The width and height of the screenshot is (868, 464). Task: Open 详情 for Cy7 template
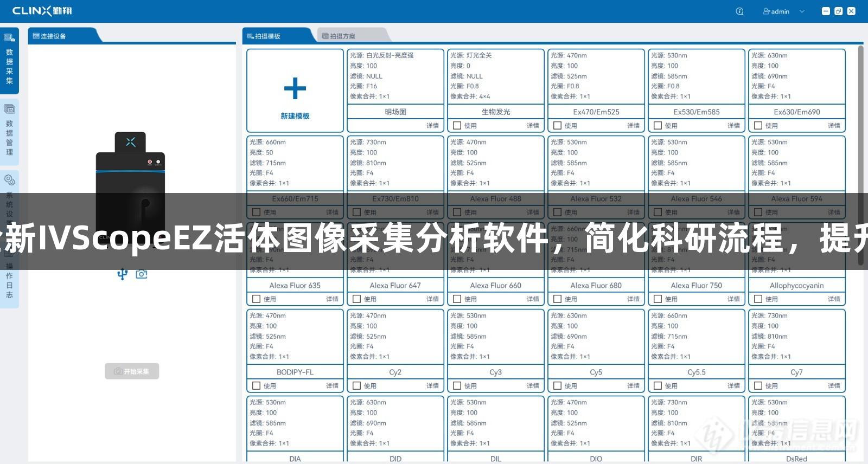[834, 386]
